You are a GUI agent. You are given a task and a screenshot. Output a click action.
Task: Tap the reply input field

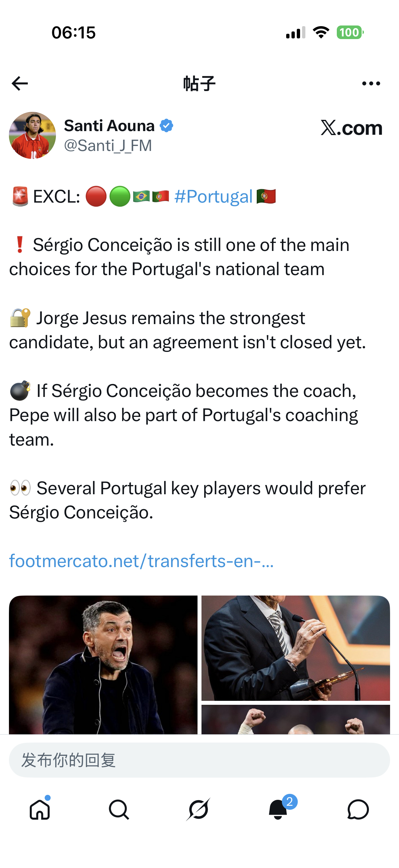pyautogui.click(x=199, y=760)
